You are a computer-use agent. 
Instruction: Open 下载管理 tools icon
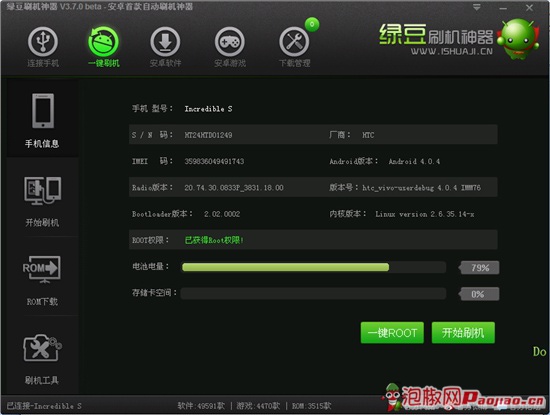point(294,42)
